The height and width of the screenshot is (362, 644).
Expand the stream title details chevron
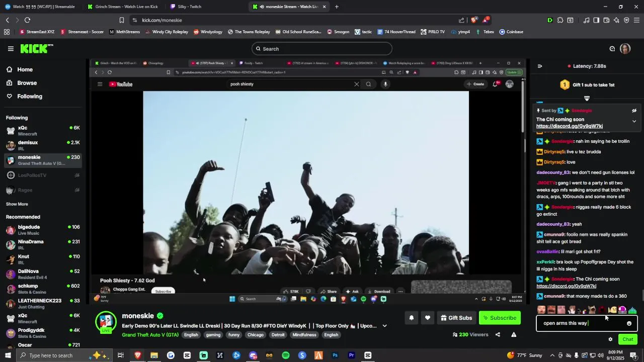tap(385, 326)
